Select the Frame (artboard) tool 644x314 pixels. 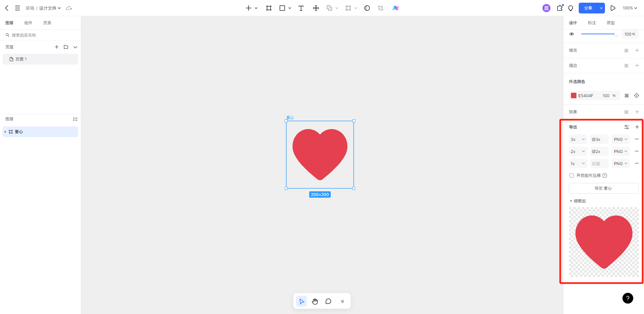[x=269, y=8]
